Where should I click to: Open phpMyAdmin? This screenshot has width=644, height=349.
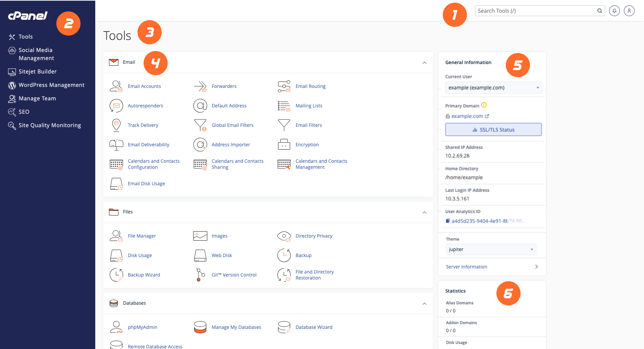(142, 327)
